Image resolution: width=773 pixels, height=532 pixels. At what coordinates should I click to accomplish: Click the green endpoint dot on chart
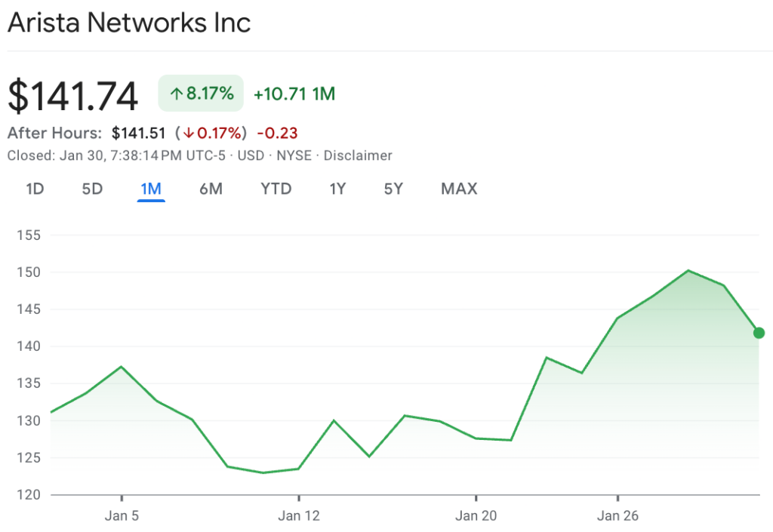tap(759, 333)
